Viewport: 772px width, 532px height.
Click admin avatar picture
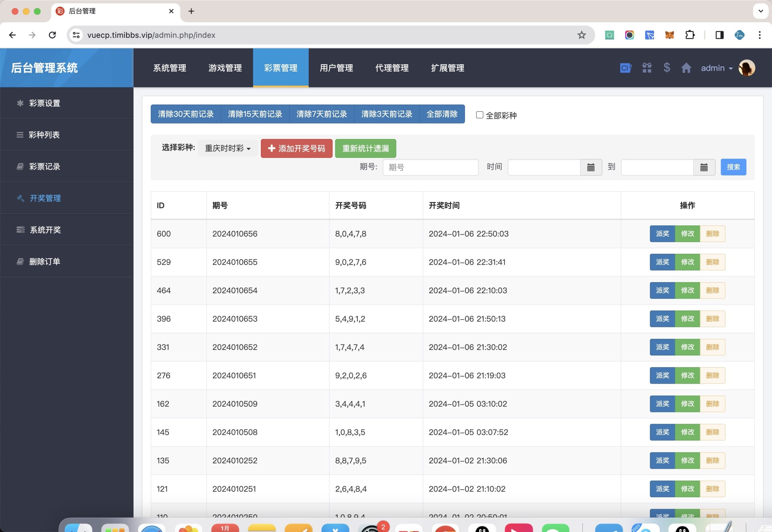click(746, 68)
